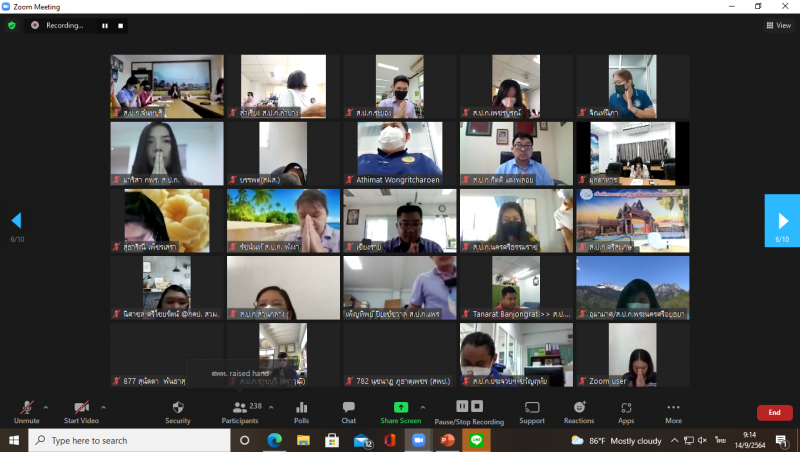Unmute the microphone
800x452 pixels.
[27, 412]
